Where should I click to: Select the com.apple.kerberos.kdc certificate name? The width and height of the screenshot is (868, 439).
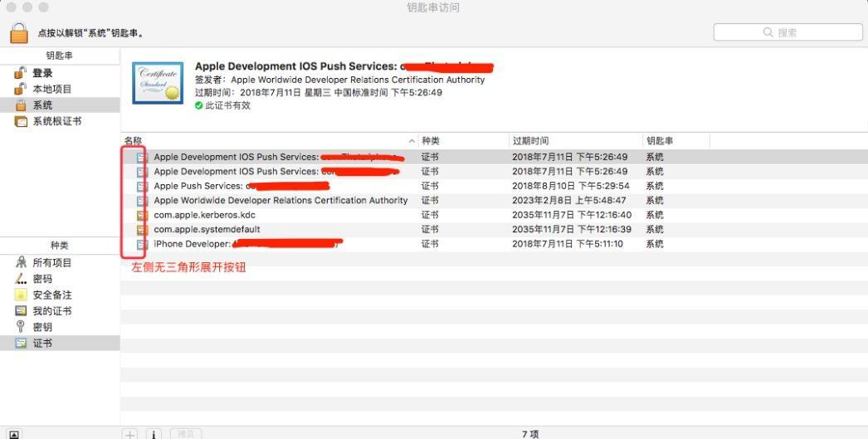tap(204, 215)
